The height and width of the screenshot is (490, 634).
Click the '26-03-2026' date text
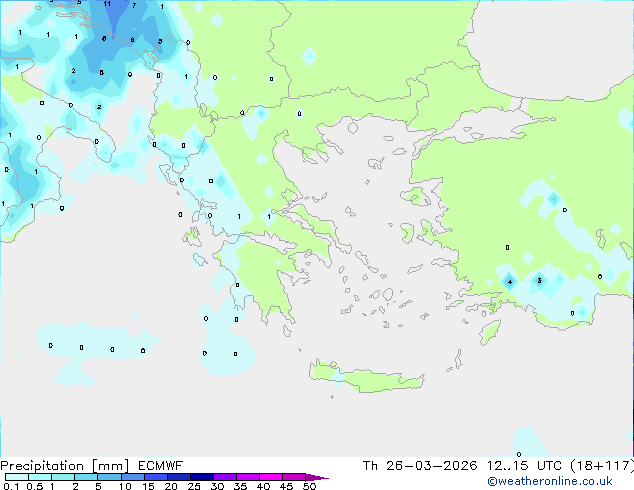click(431, 466)
